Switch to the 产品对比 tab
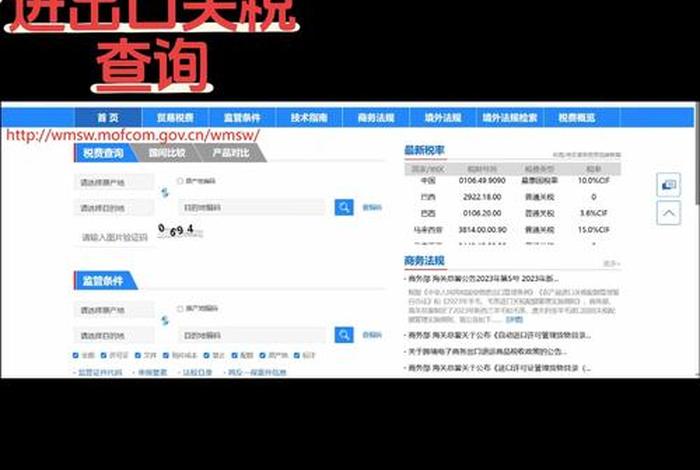 coord(231,153)
